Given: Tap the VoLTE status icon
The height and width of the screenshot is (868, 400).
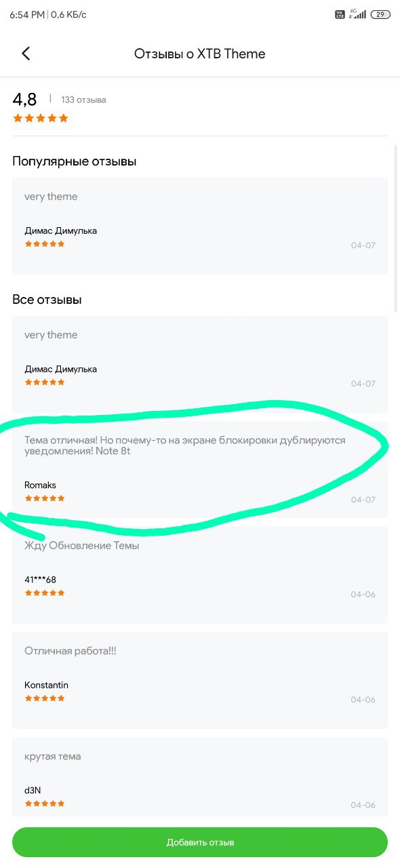Looking at the screenshot, I should [340, 14].
